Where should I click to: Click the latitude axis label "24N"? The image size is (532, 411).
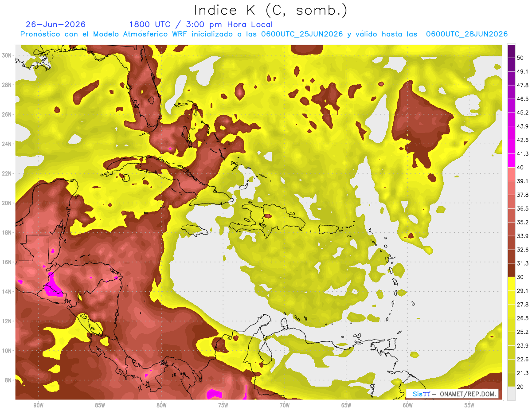pos(7,144)
